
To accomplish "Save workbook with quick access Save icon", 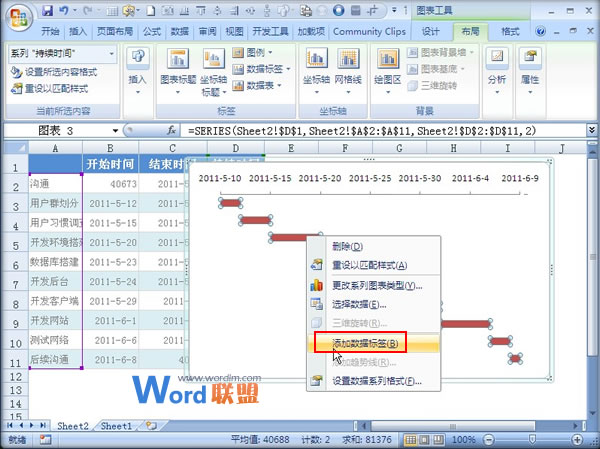I will 47,10.
